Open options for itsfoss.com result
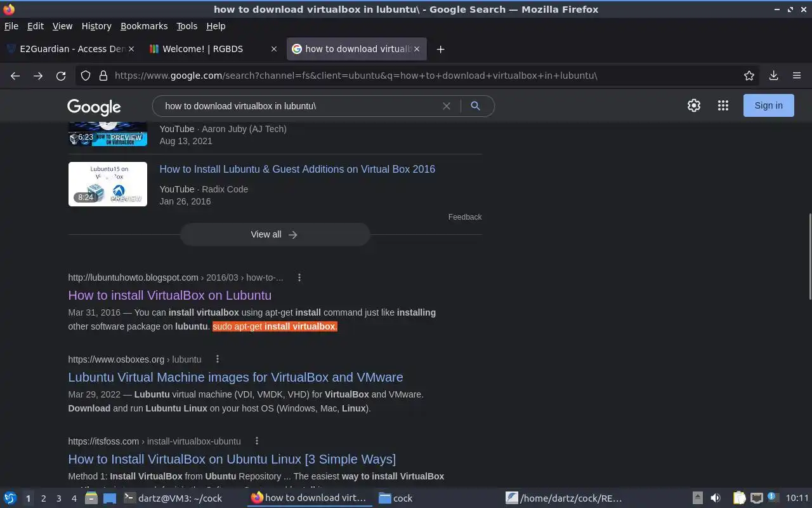 pyautogui.click(x=257, y=441)
